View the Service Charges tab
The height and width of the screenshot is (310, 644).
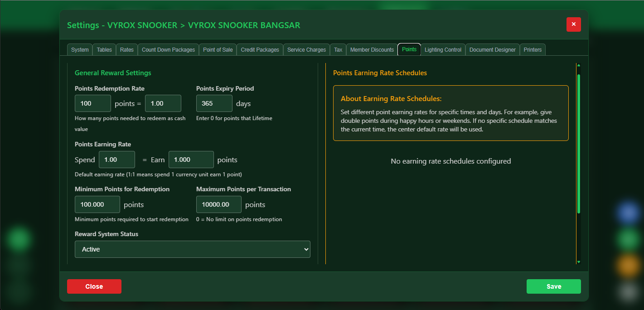306,49
